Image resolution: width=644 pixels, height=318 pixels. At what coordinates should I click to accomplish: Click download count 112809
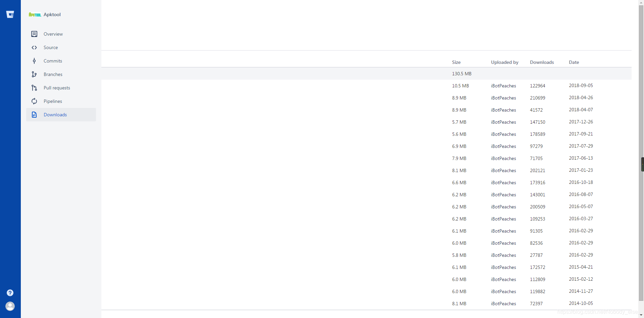pyautogui.click(x=538, y=279)
